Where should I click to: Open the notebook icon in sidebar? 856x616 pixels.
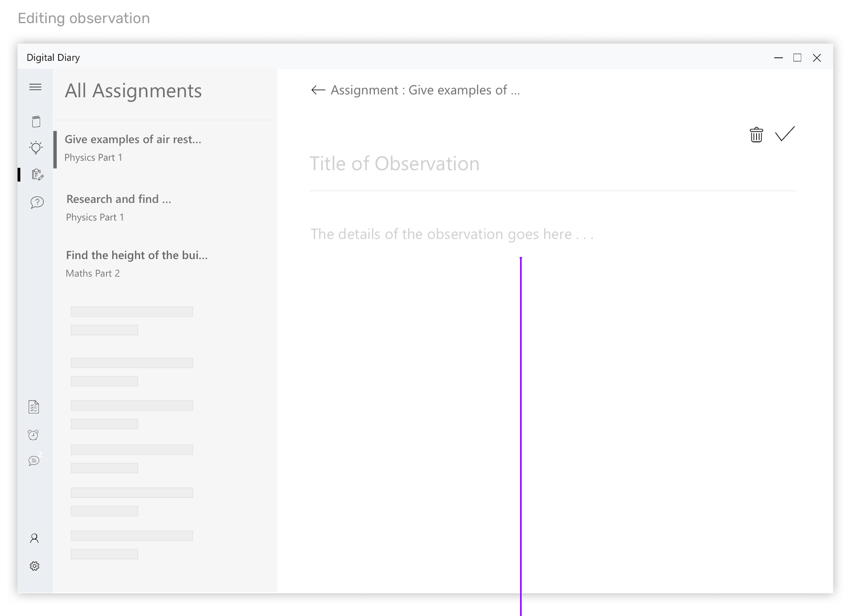click(36, 122)
